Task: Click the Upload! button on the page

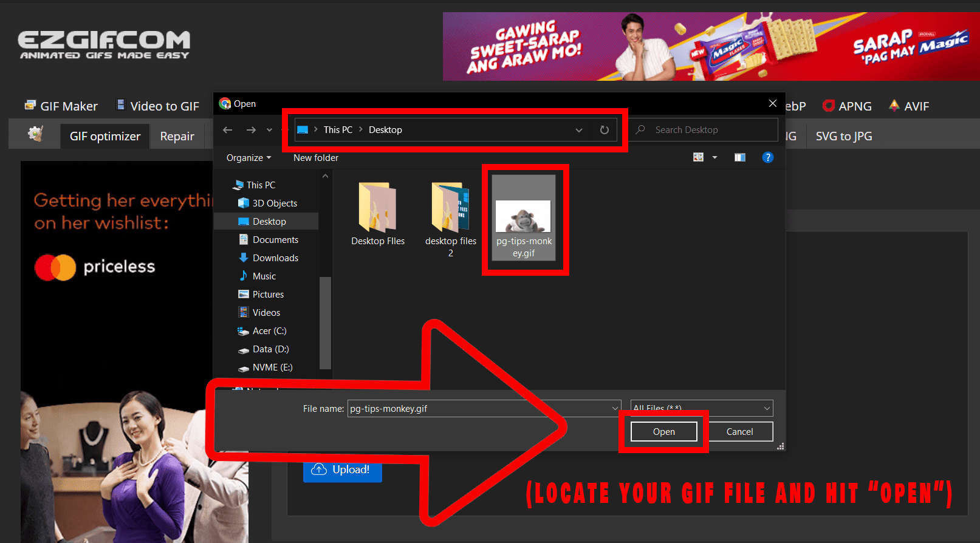Action: (x=343, y=470)
